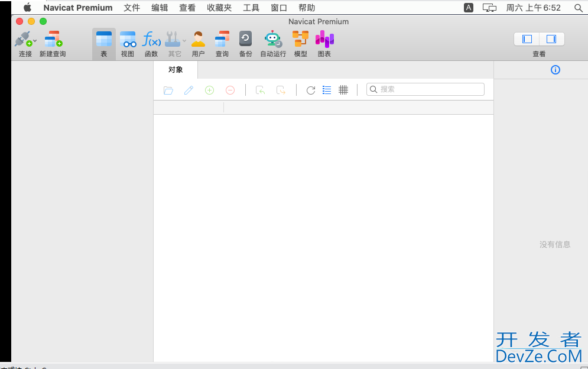Click the export wizard icon

point(281,90)
